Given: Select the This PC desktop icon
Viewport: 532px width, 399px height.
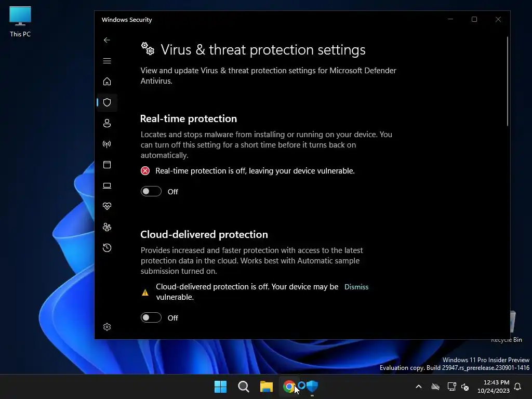Looking at the screenshot, I should point(20,21).
